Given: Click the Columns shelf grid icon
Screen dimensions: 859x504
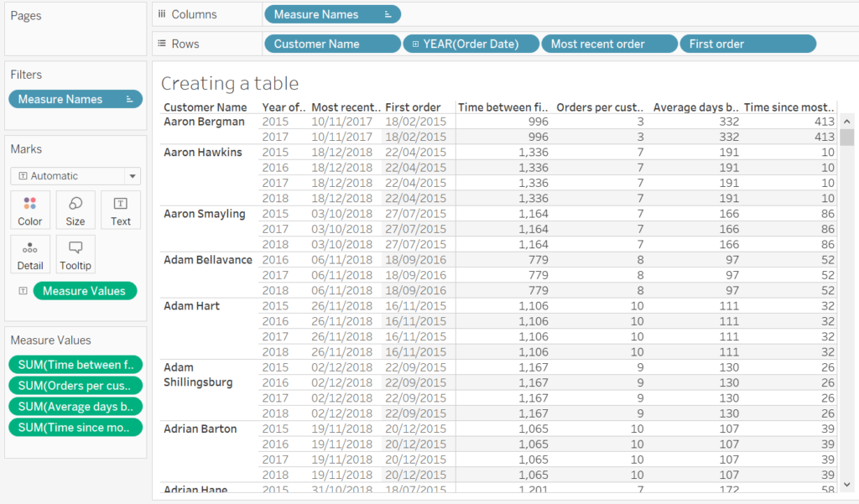Looking at the screenshot, I should coord(161,13).
